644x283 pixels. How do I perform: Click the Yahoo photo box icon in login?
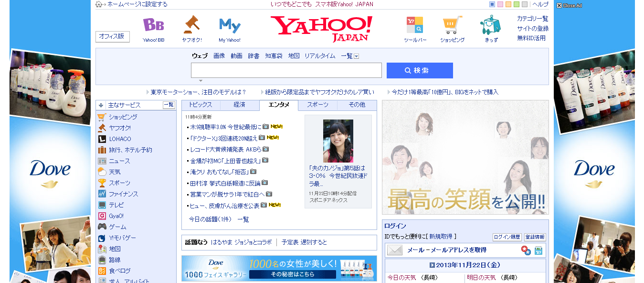click(538, 250)
